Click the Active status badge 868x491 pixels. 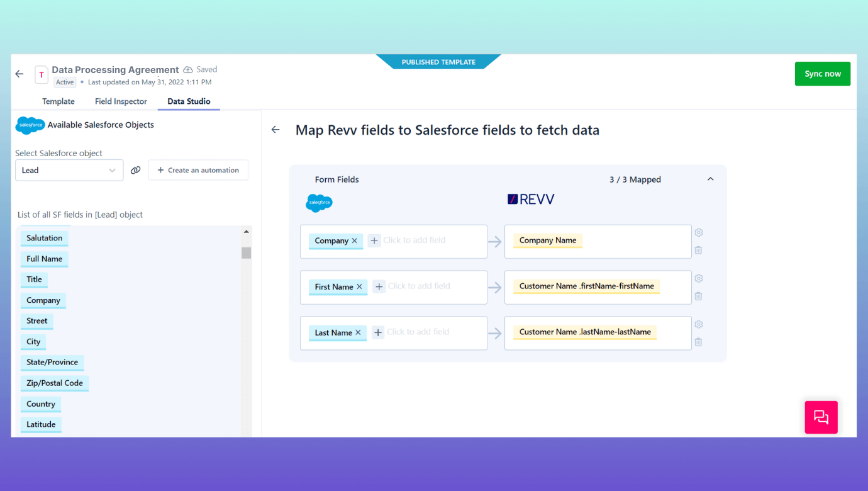coord(65,82)
